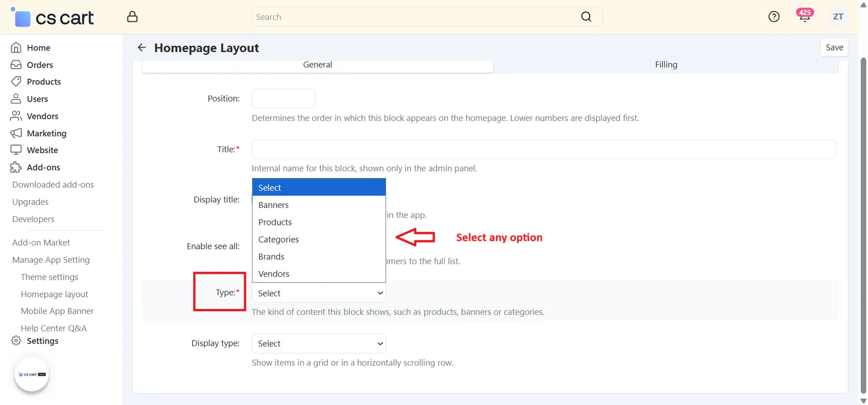
Task: Click the Orders inbox icon
Action: 16,65
